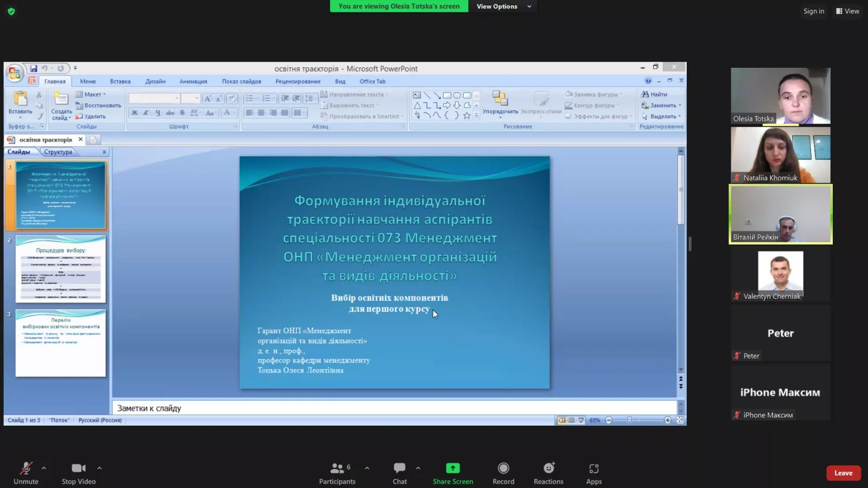Open the Chat panel
This screenshot has width=868, height=488.
click(399, 468)
